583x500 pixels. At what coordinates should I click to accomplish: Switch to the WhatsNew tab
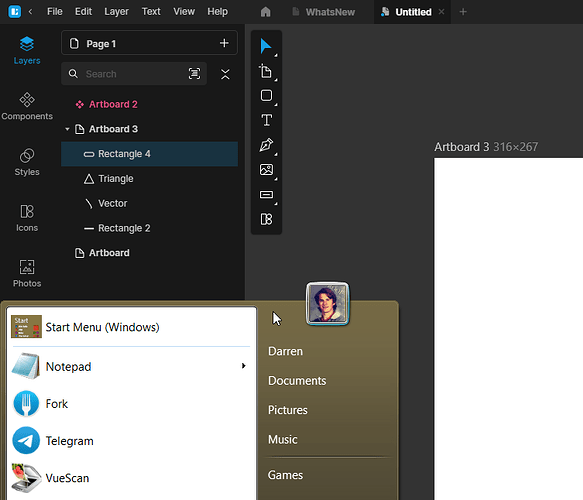point(323,12)
